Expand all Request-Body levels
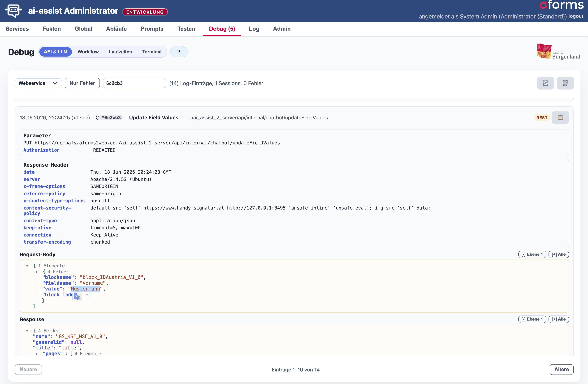 tap(558, 254)
